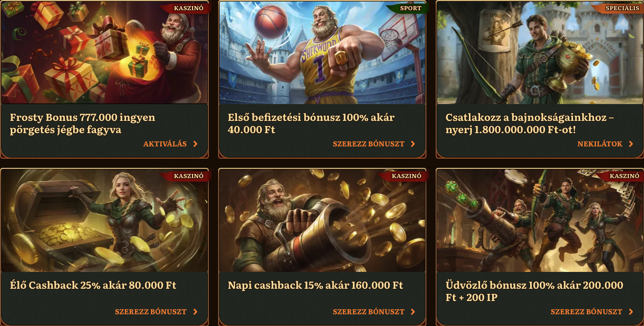Click KASZINÓ ribbon on treasure chest card

pos(187,176)
